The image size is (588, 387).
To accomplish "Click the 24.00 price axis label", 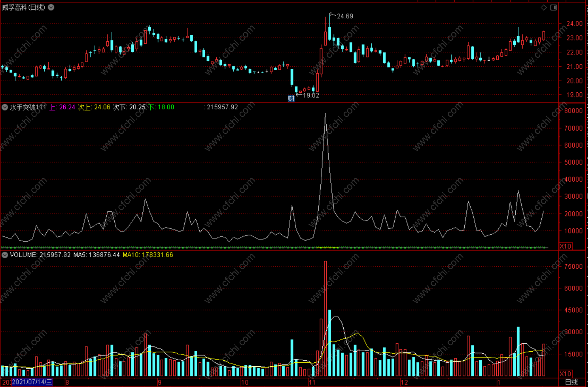I will 574,24.
